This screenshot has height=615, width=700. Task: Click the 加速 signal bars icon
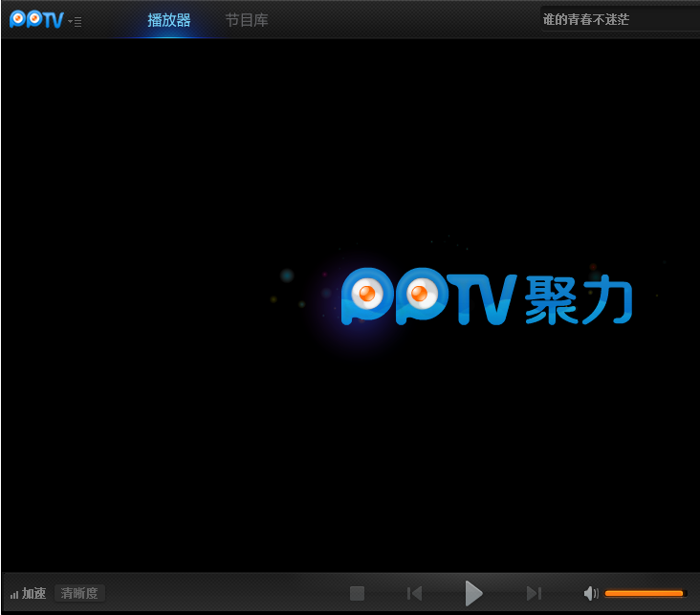[14, 594]
